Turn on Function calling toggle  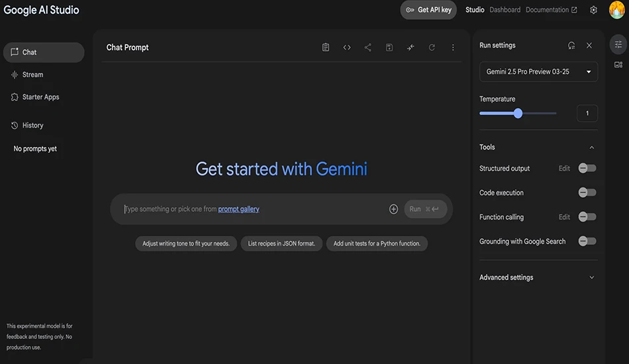point(587,217)
